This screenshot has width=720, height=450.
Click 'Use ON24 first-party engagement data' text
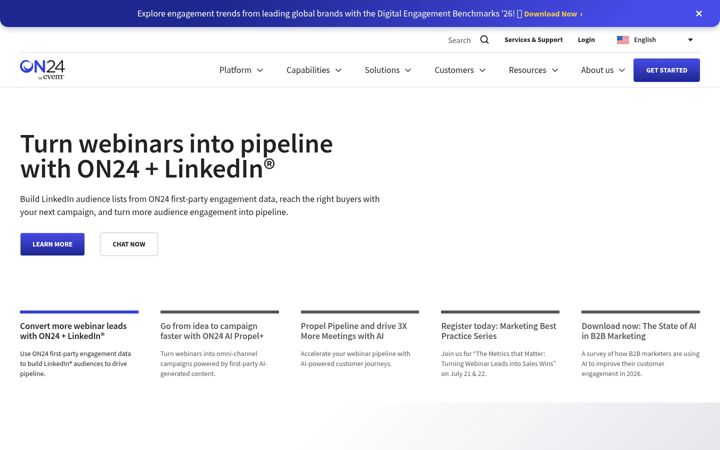point(75,364)
